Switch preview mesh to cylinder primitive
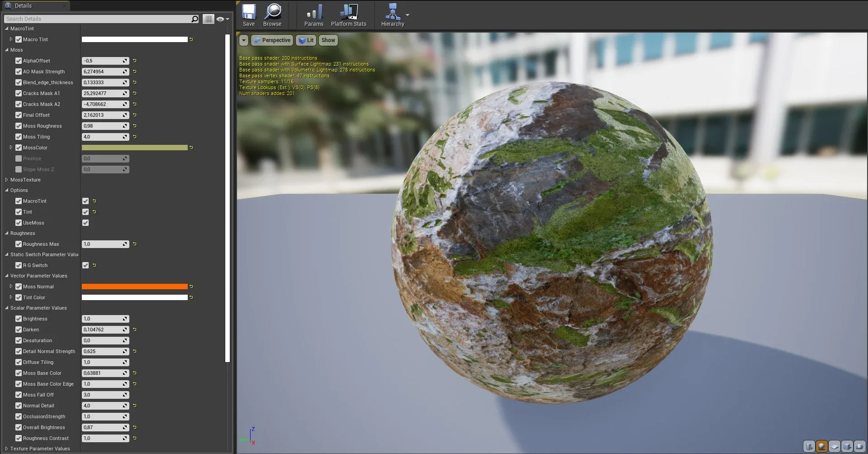 (809, 446)
